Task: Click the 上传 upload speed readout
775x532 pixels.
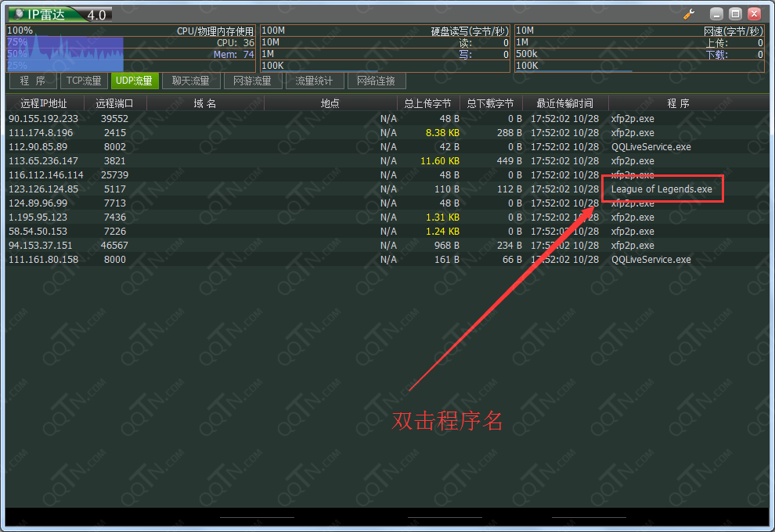Action: (734, 43)
